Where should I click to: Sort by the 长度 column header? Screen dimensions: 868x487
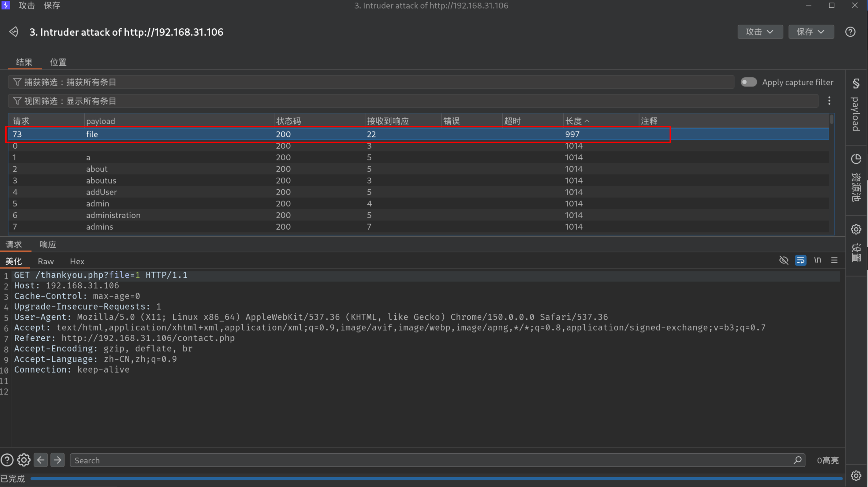click(601, 121)
